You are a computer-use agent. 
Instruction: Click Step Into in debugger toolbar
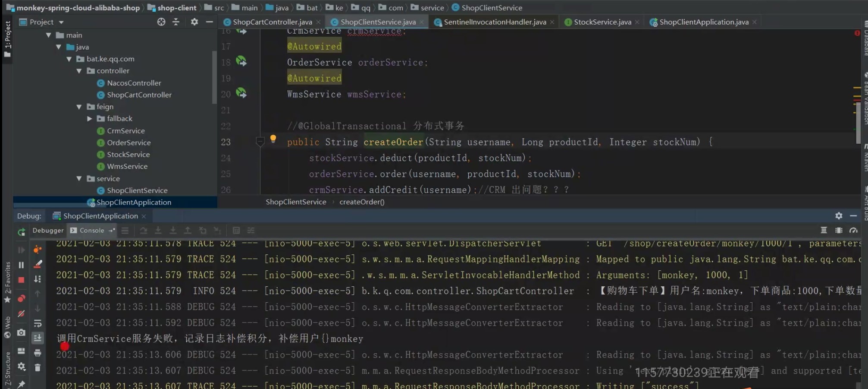coord(158,230)
